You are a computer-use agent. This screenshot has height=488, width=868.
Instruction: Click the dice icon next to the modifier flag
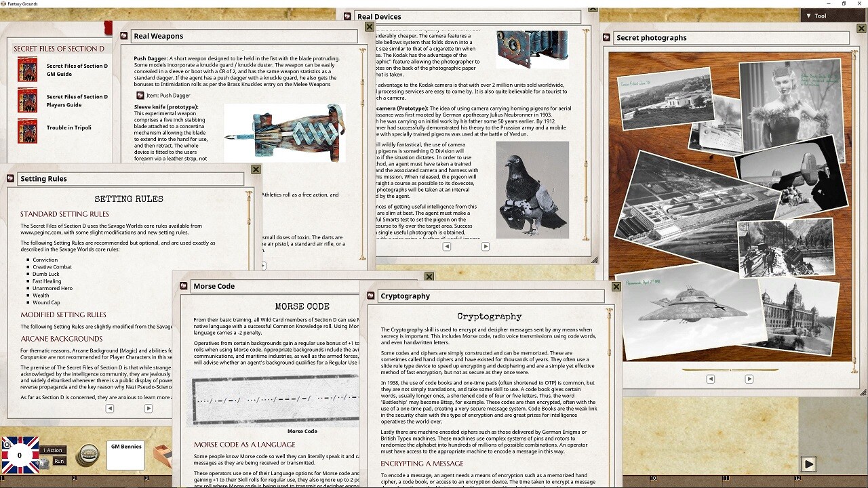click(43, 462)
